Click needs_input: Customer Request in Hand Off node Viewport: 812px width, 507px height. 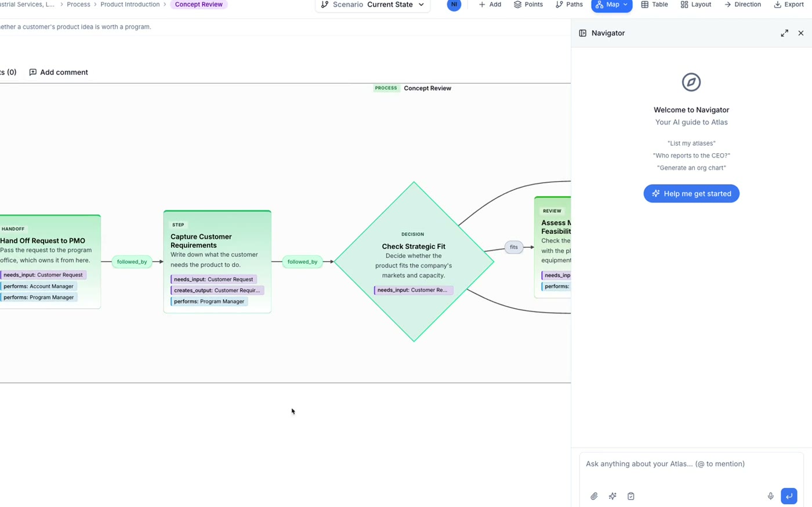tap(43, 275)
